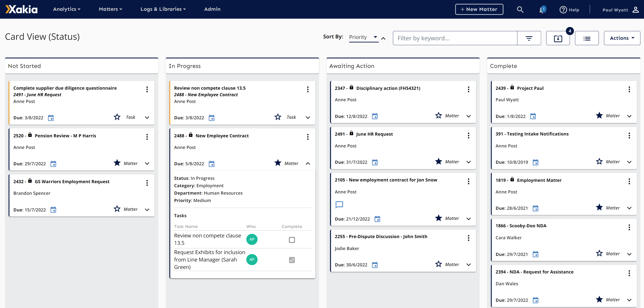644x308 pixels.
Task: Star the Scooby-Doo NDA matter
Action: 599,253
